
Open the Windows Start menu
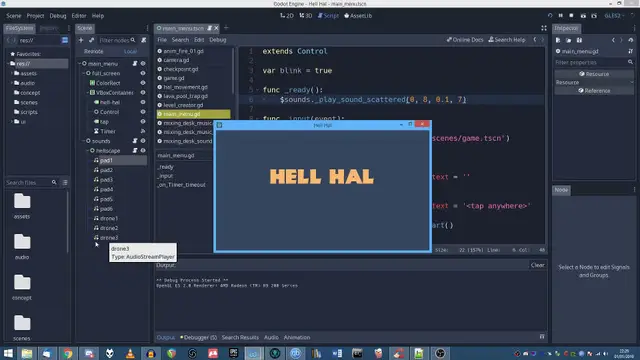tap(8, 353)
